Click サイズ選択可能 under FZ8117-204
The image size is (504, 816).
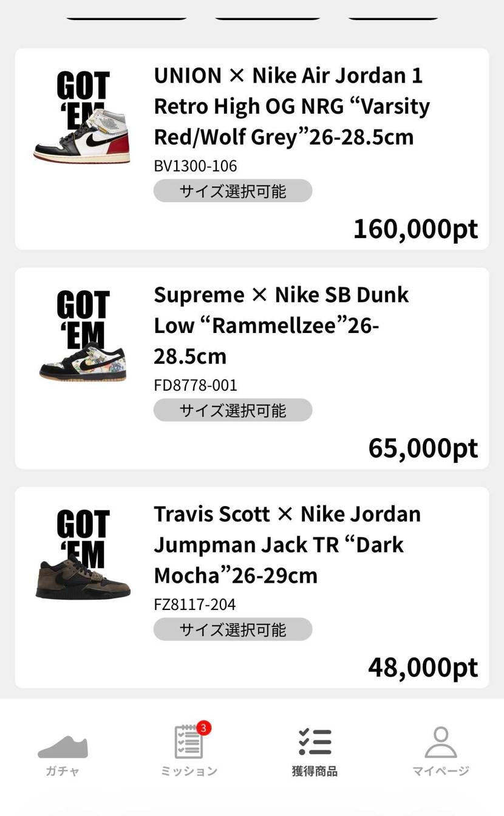click(x=233, y=629)
